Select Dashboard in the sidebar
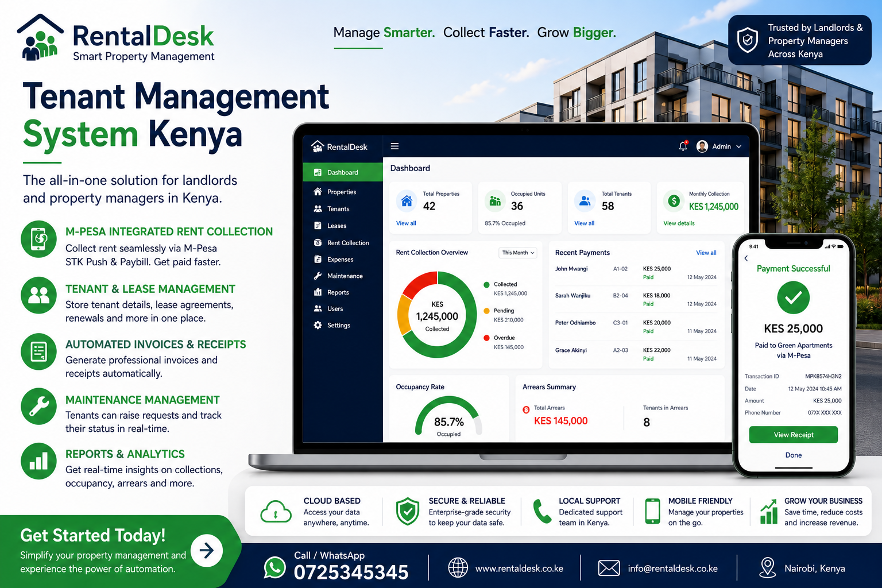Image resolution: width=882 pixels, height=588 pixels. [343, 172]
